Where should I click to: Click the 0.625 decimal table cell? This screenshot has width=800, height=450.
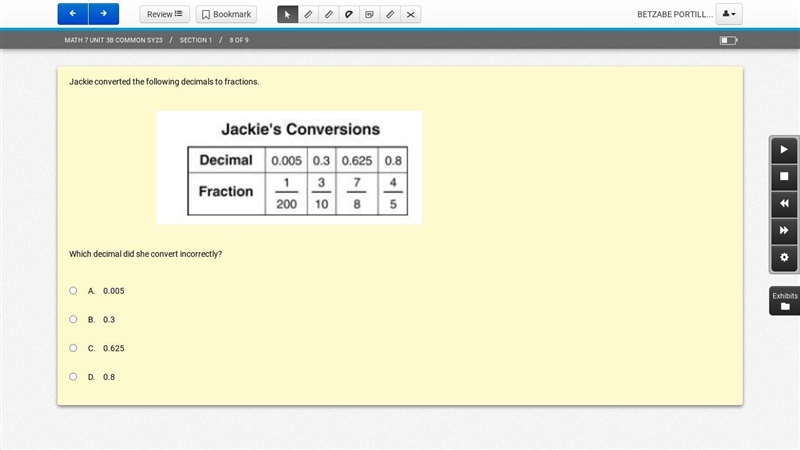tap(357, 160)
